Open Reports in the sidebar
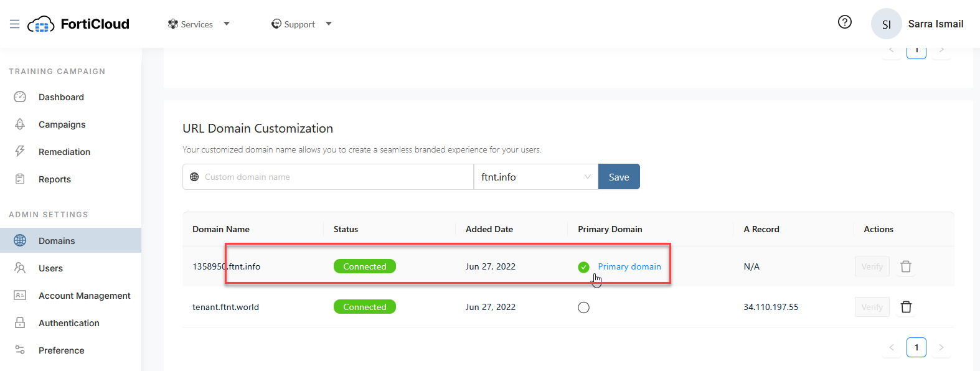Viewport: 980px width, 371px height. tap(55, 179)
